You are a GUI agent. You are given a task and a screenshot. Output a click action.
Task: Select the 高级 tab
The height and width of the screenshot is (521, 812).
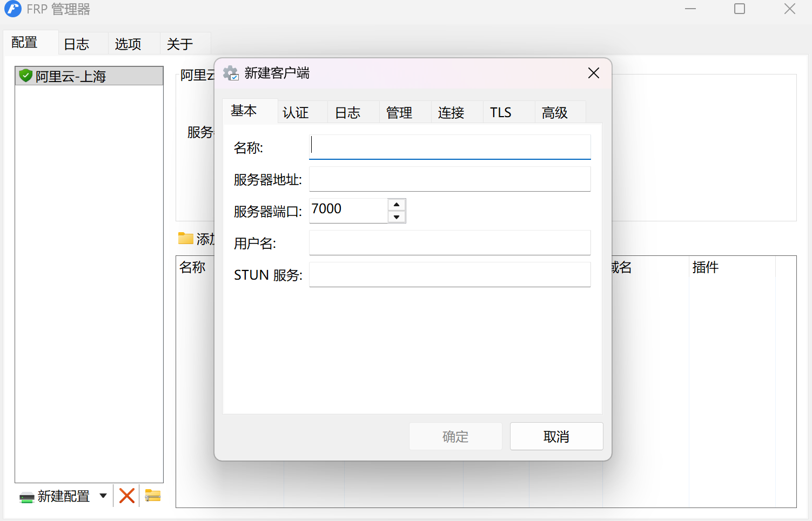[554, 112]
